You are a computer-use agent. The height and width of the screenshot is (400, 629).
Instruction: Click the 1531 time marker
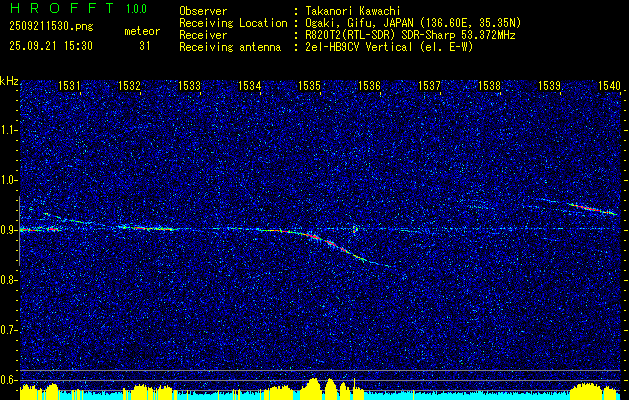pyautogui.click(x=69, y=86)
